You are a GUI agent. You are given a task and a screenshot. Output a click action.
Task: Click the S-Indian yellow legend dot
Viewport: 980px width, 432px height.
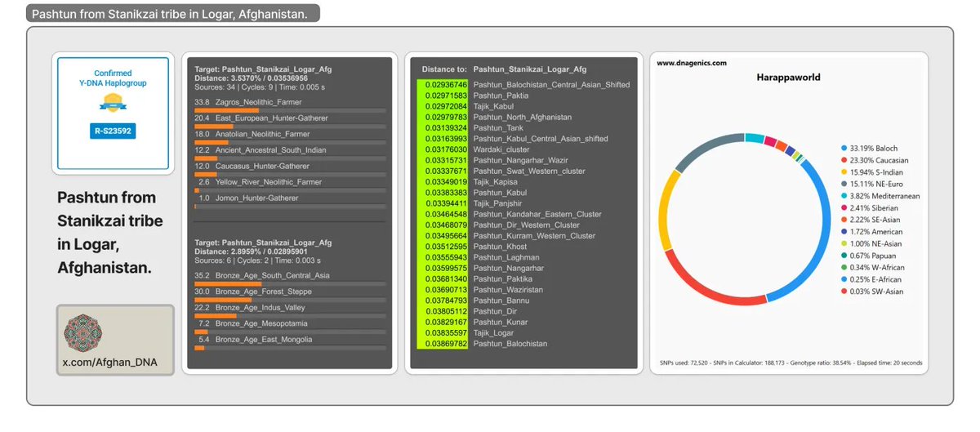click(844, 172)
